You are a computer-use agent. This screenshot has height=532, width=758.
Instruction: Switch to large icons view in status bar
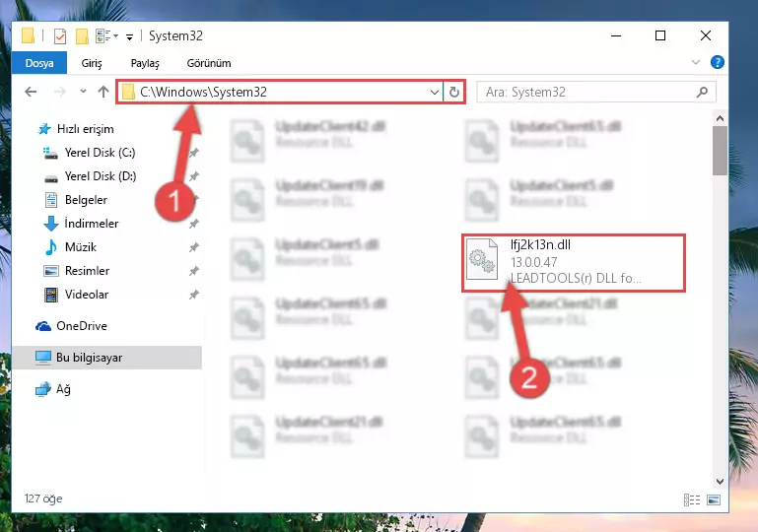714,499
